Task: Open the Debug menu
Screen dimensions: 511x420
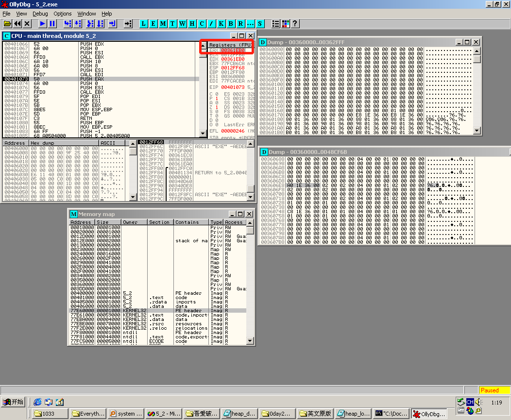Action: [x=40, y=14]
